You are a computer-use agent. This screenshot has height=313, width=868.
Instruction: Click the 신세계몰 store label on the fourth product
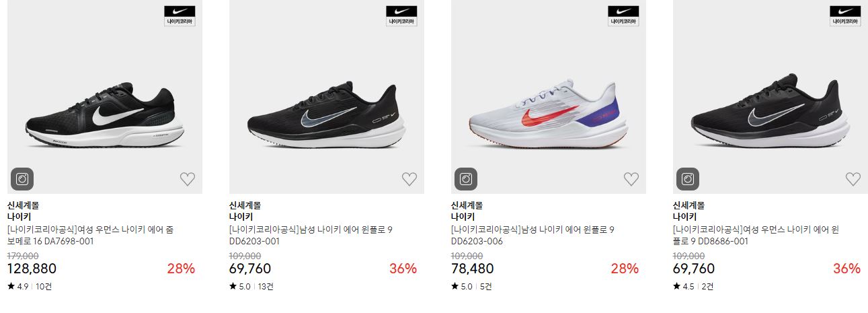[x=688, y=205]
